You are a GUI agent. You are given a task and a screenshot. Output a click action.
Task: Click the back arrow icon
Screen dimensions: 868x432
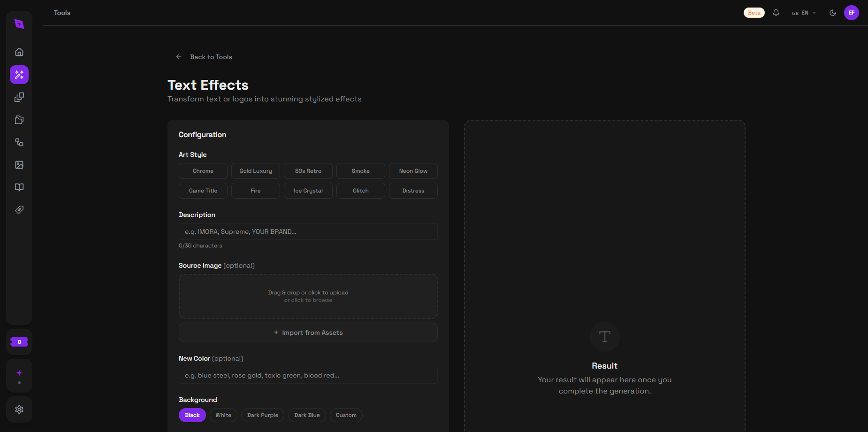point(179,57)
